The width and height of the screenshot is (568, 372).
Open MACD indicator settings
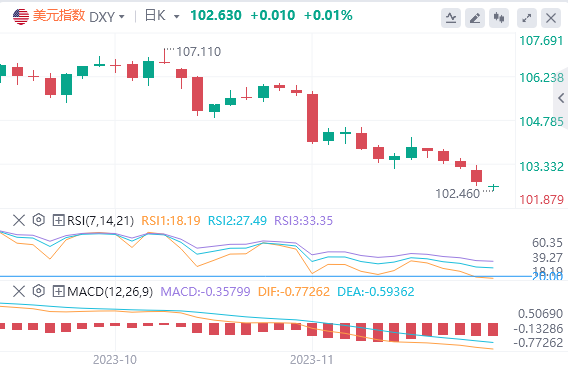pos(38,291)
